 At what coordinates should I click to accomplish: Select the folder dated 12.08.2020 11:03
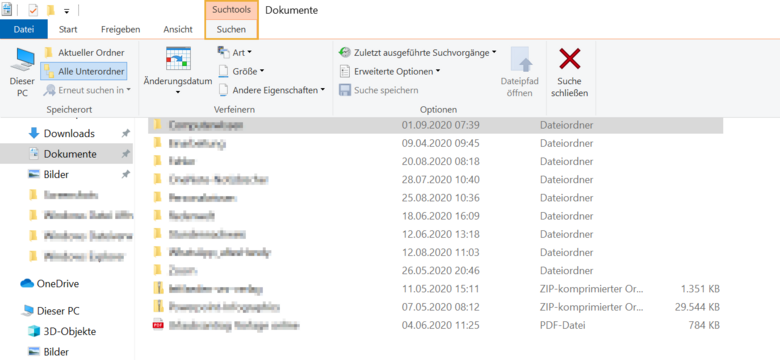(435, 253)
